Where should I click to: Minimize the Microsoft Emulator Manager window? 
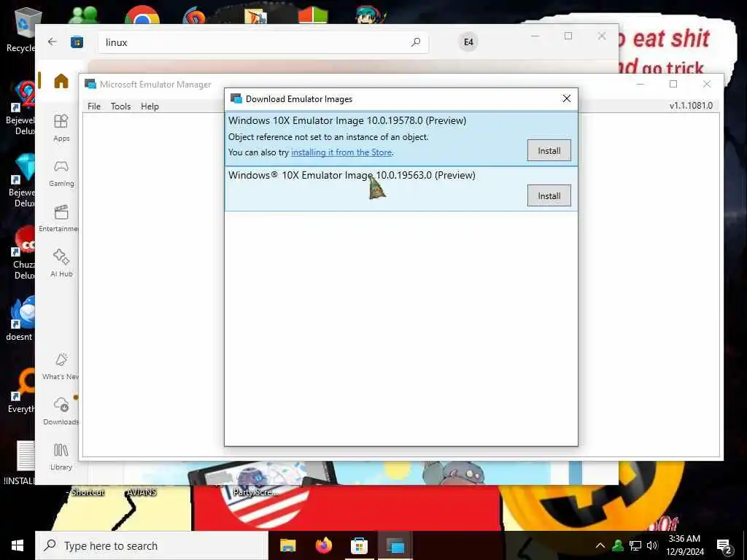640,85
